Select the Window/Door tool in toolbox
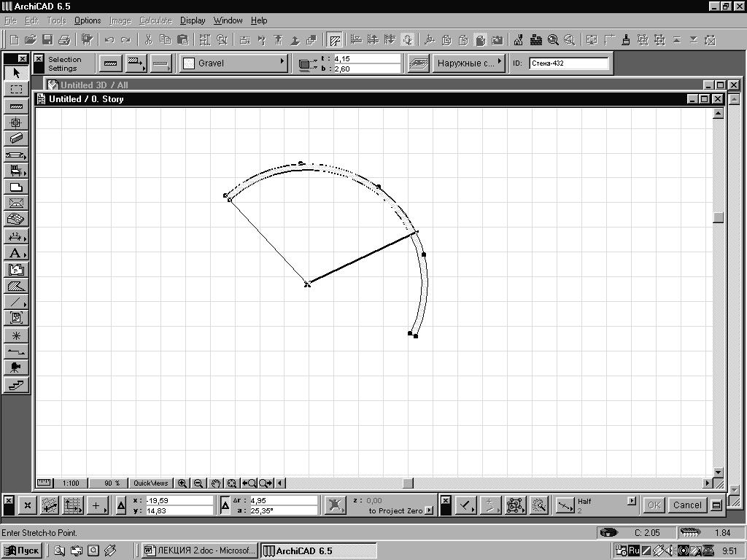The height and width of the screenshot is (560, 747). click(x=16, y=155)
